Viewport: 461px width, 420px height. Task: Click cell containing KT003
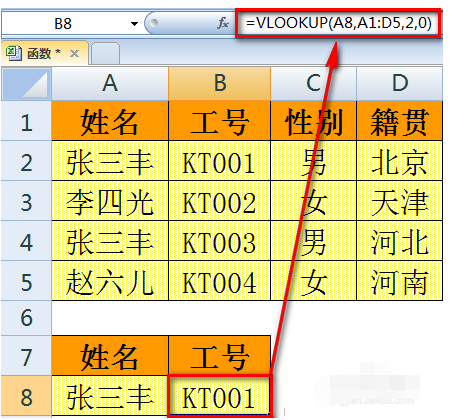pyautogui.click(x=220, y=241)
